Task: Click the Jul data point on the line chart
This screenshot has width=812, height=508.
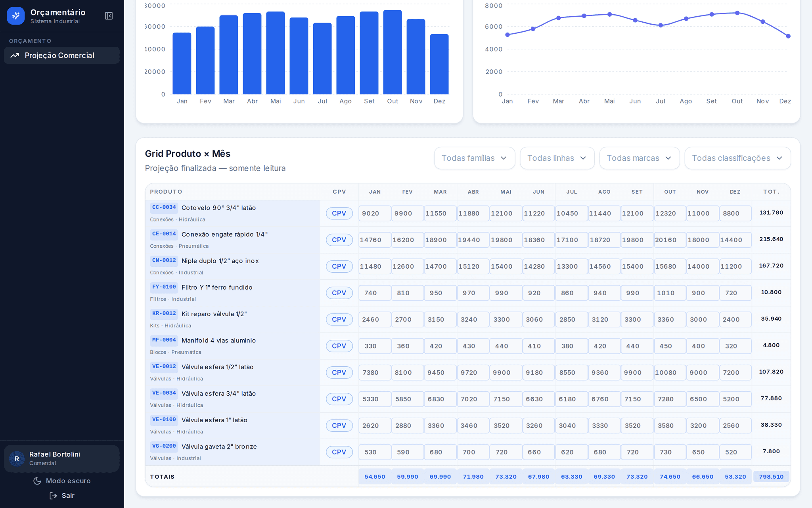Action: (x=661, y=25)
